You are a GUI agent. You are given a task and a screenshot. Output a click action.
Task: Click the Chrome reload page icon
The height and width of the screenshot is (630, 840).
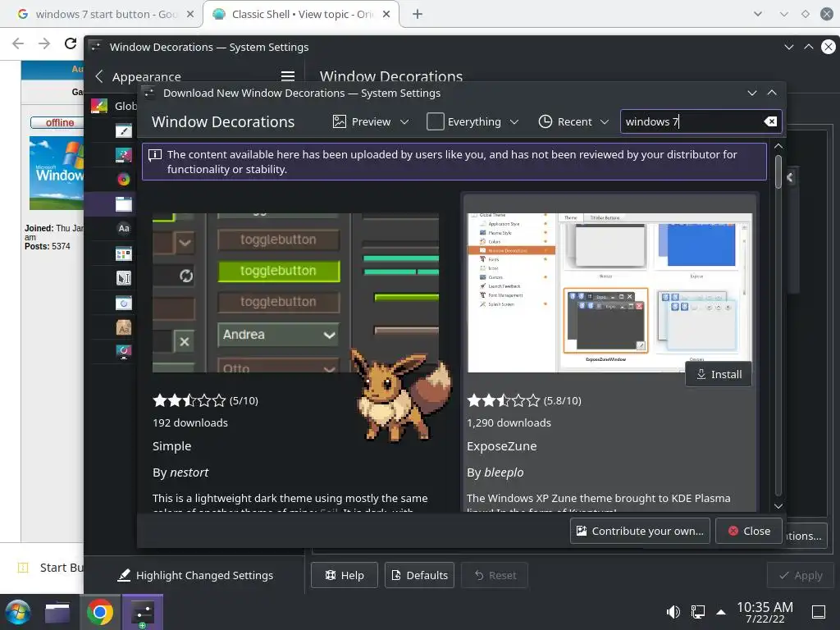pyautogui.click(x=71, y=43)
